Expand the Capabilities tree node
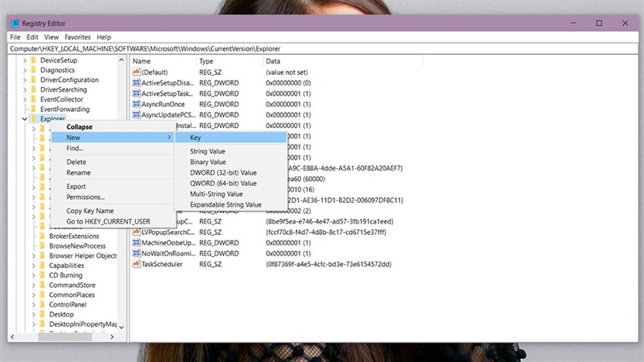 coord(34,265)
